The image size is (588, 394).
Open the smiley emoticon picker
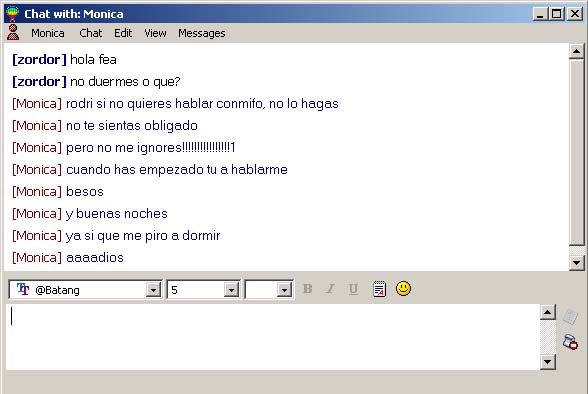(x=404, y=289)
